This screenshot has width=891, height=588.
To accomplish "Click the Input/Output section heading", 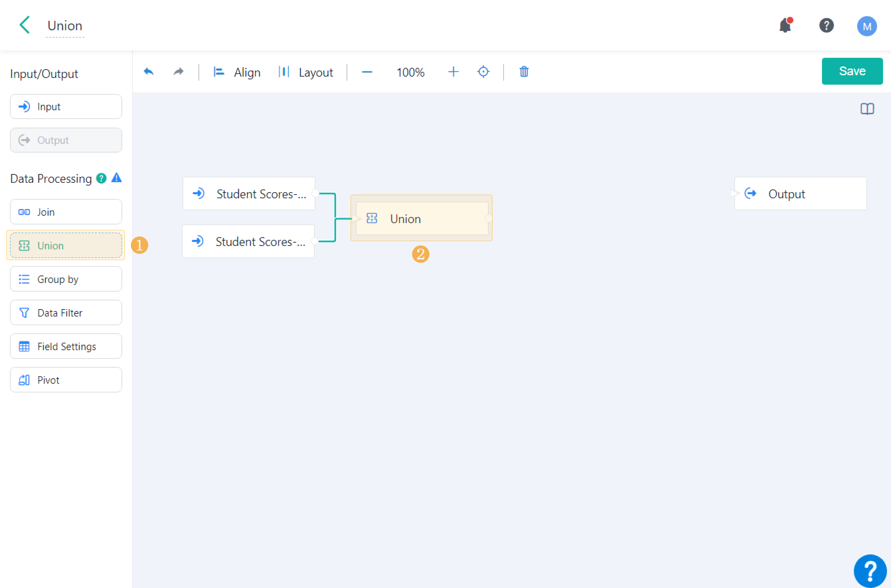I will pyautogui.click(x=44, y=74).
